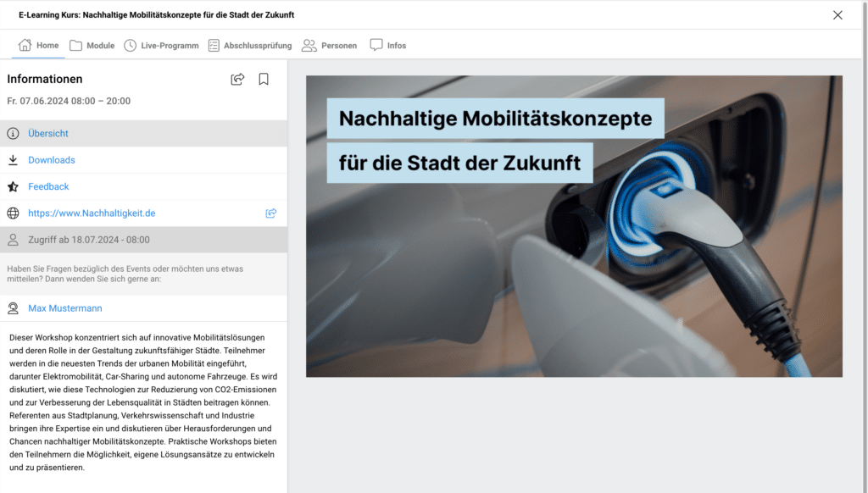868x493 pixels.
Task: Click the contact person icon beside Max Mustermann
Action: click(13, 308)
